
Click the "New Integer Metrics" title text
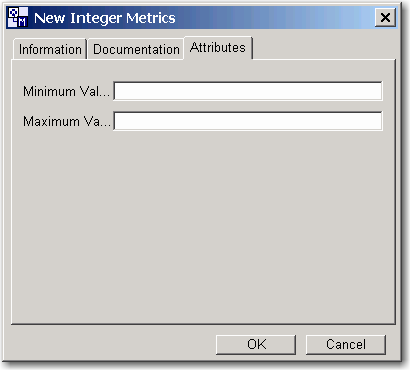105,18
